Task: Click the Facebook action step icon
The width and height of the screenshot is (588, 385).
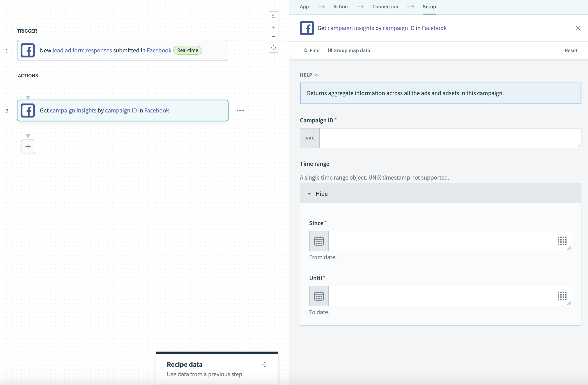Action: click(x=27, y=111)
